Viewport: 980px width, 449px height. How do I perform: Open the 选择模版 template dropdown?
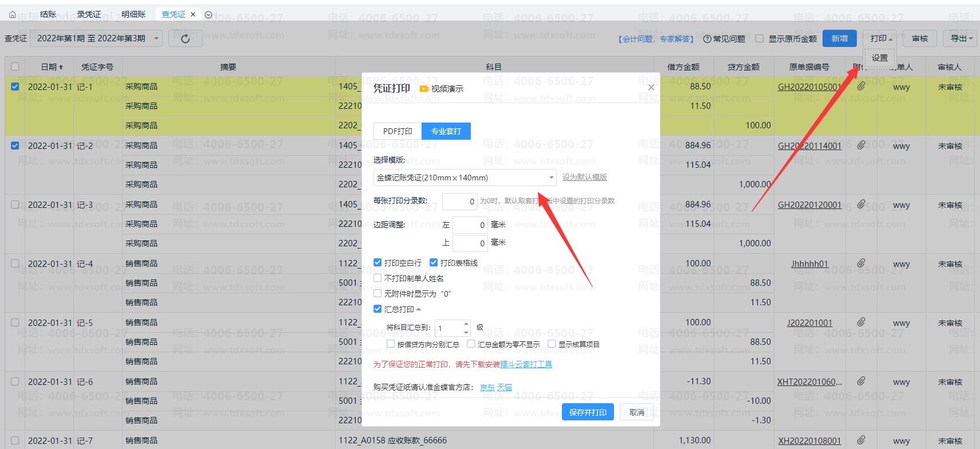[465, 178]
